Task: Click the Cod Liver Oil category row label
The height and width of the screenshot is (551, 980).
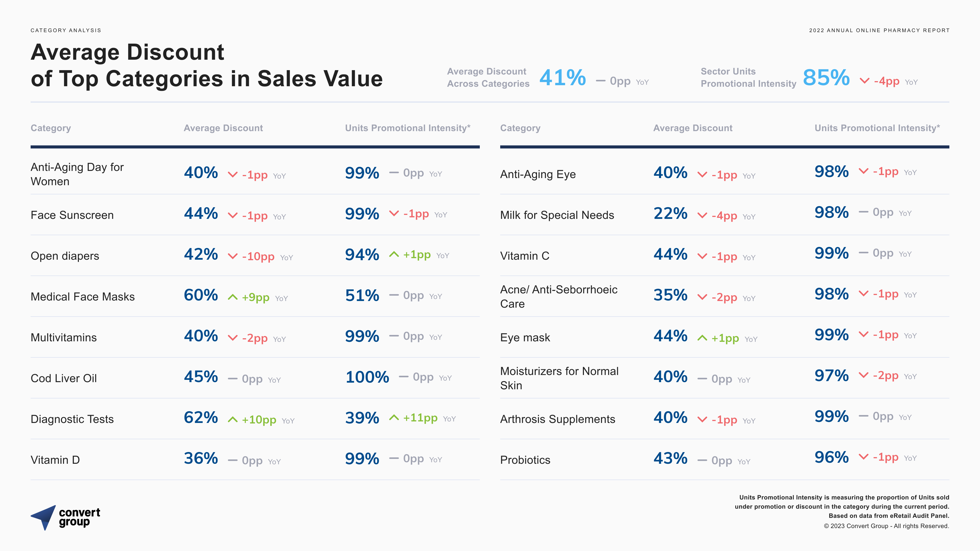Action: (x=64, y=378)
